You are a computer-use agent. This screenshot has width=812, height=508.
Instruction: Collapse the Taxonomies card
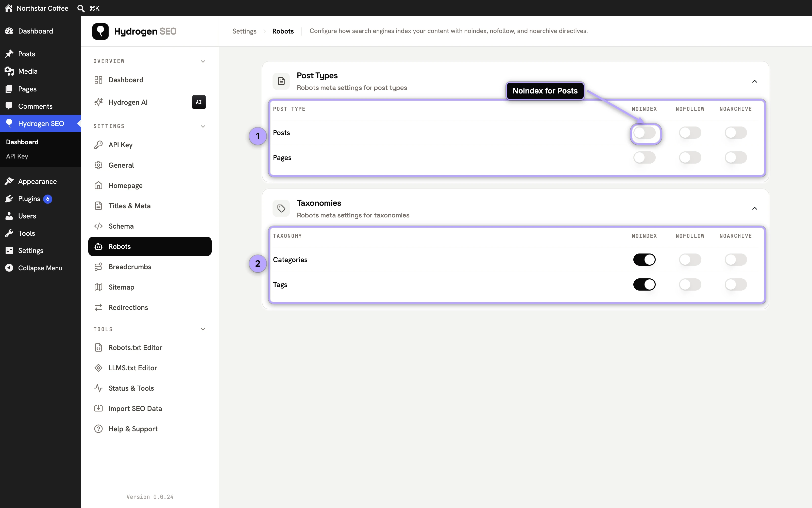[x=754, y=208]
